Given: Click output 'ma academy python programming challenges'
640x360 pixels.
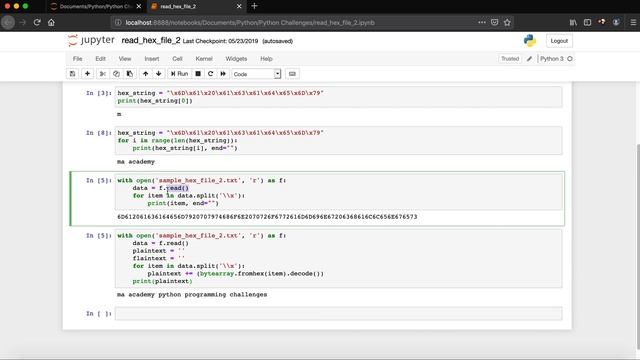Looking at the screenshot, I should pyautogui.click(x=192, y=294).
